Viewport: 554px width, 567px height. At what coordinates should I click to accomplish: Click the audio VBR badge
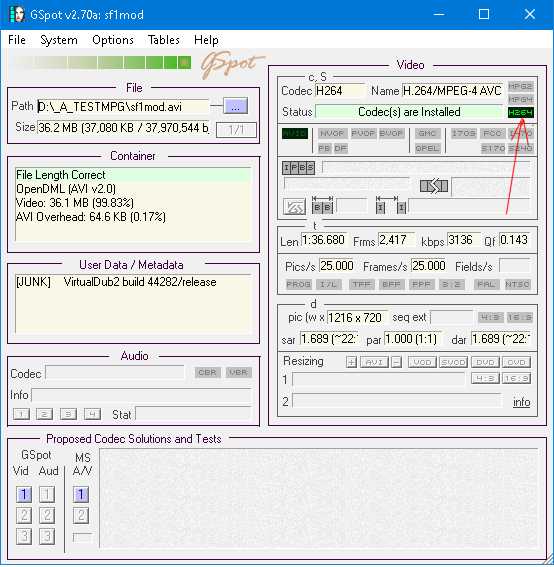click(x=238, y=372)
